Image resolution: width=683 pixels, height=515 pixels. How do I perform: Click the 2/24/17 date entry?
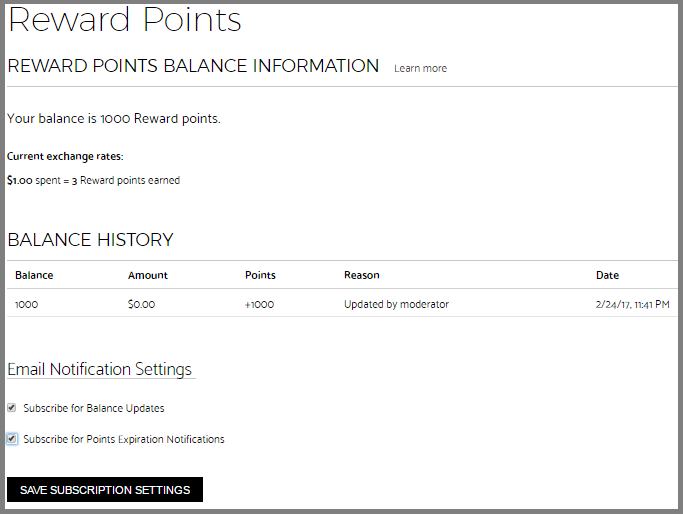pyautogui.click(x=632, y=305)
